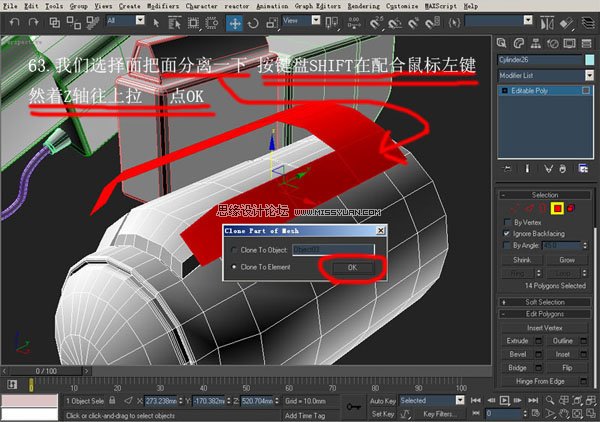Click the Insert Vertex button

pos(545,328)
